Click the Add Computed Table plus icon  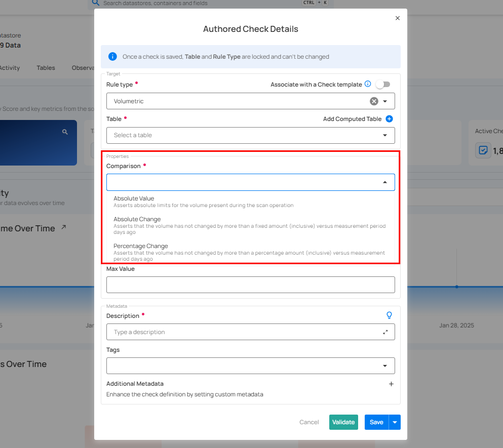[389, 119]
